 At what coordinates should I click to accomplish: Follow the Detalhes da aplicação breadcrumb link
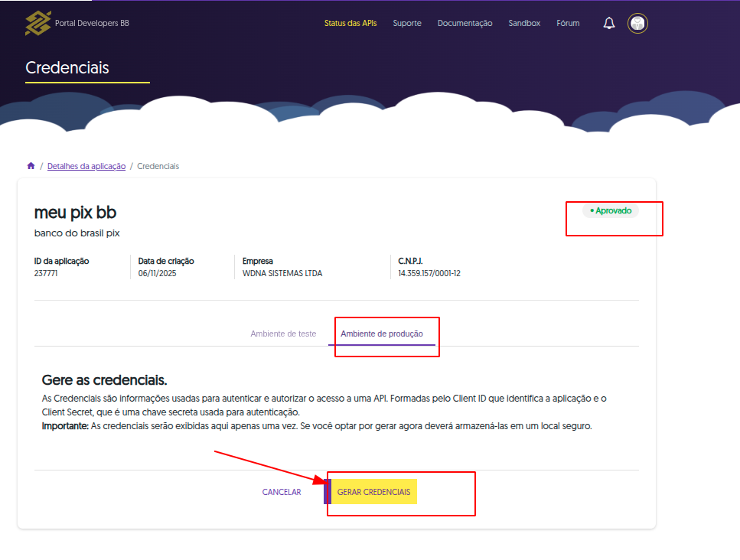click(86, 166)
